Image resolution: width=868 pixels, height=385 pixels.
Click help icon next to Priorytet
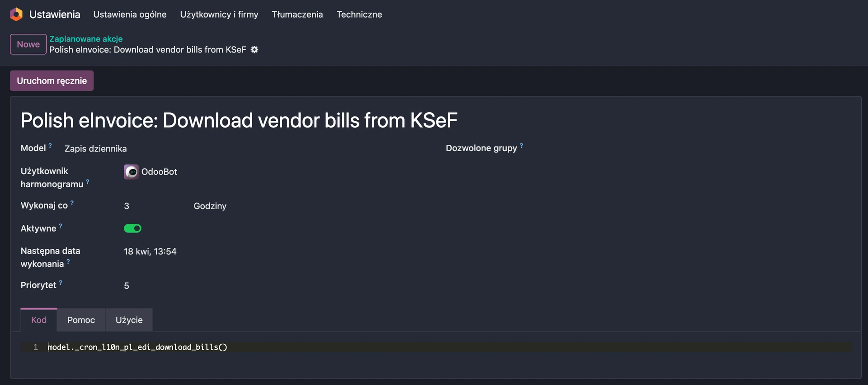61,283
